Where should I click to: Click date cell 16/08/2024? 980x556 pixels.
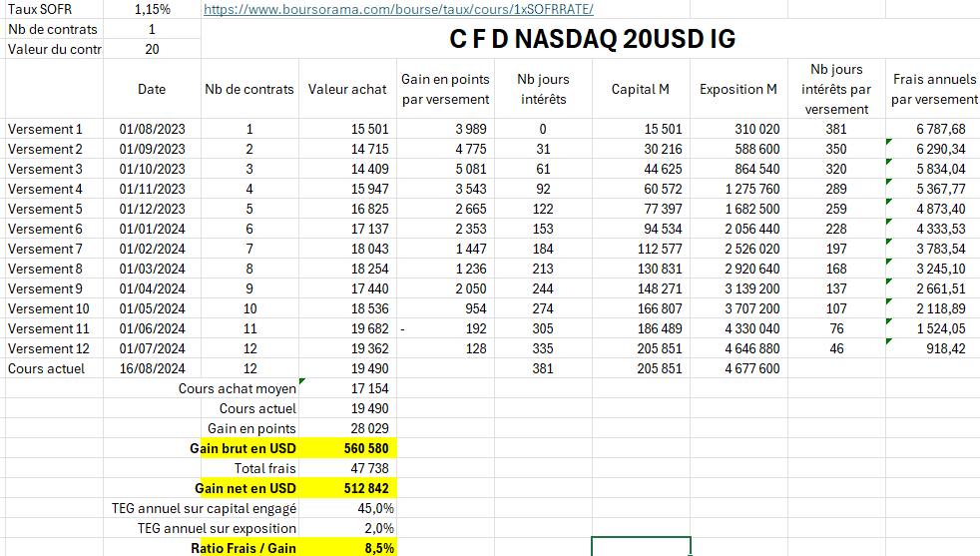click(152, 369)
